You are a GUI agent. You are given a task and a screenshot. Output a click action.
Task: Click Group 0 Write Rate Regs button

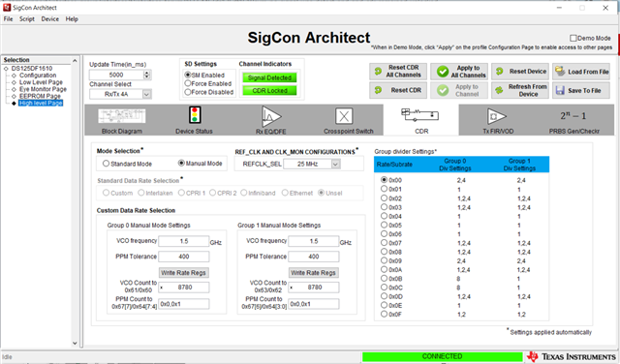pyautogui.click(x=183, y=273)
